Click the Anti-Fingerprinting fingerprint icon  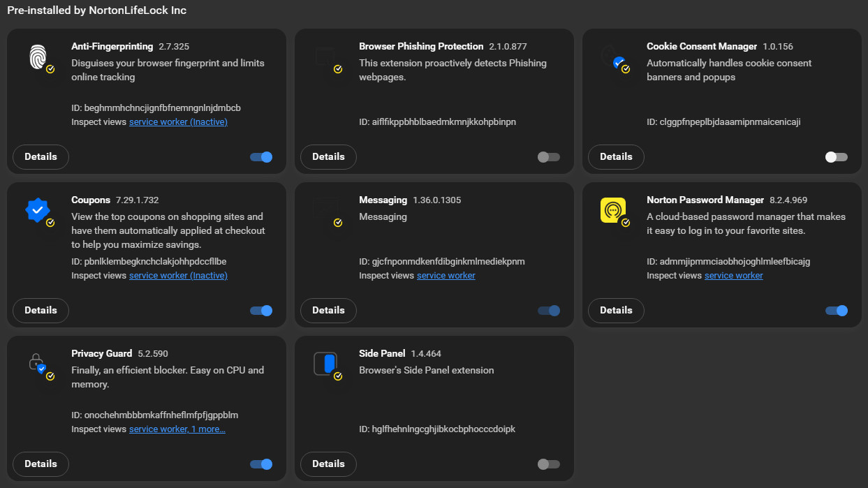(38, 57)
